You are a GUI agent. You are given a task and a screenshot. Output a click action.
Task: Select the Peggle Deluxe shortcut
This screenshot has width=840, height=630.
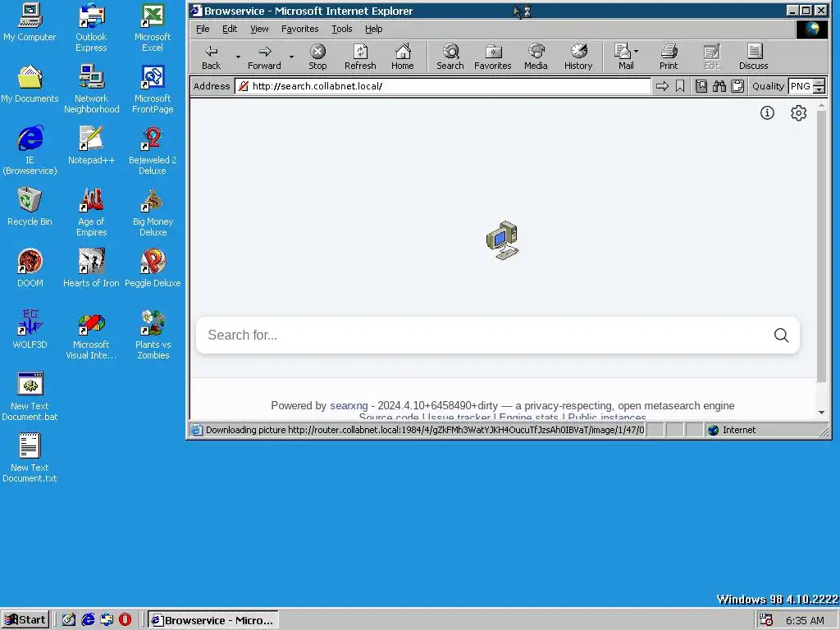pos(153,269)
